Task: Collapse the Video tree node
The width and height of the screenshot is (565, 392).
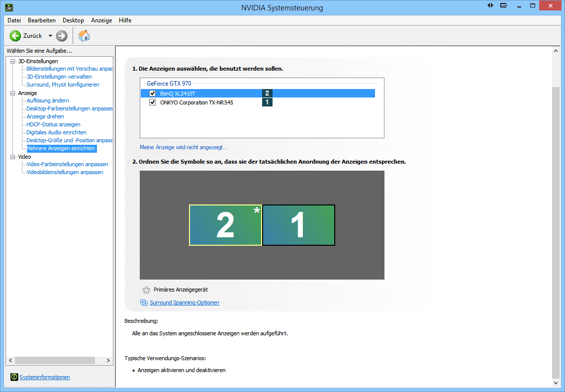Action: tap(13, 157)
